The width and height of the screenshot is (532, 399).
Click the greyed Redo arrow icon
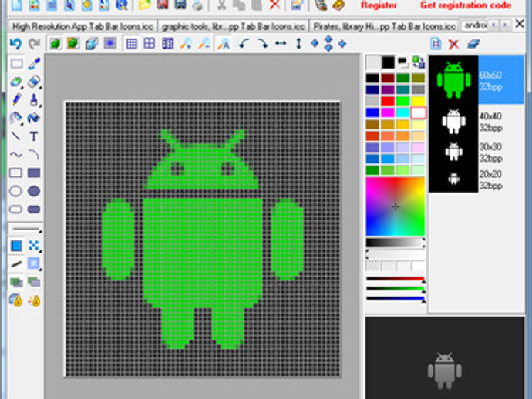34,44
